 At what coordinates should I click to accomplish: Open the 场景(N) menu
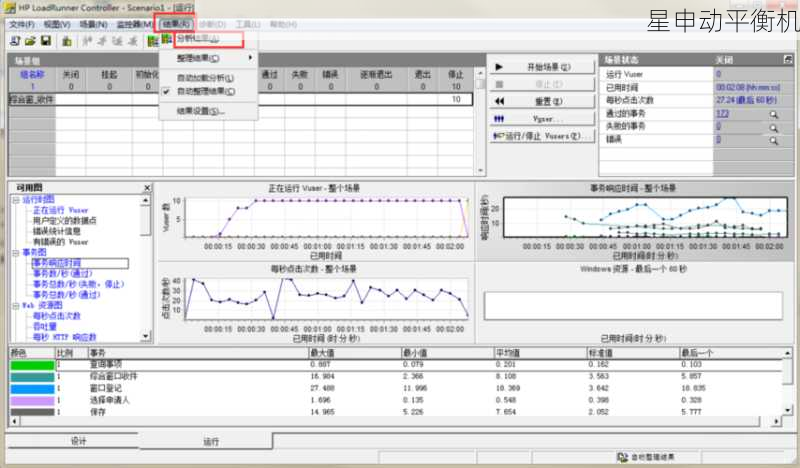(x=93, y=24)
